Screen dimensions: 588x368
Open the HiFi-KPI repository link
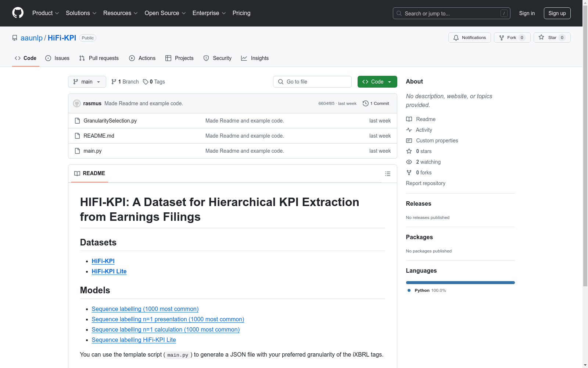(62, 38)
